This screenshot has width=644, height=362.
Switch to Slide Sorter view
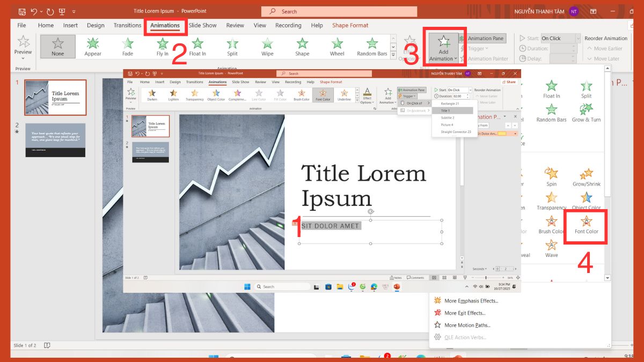444,277
